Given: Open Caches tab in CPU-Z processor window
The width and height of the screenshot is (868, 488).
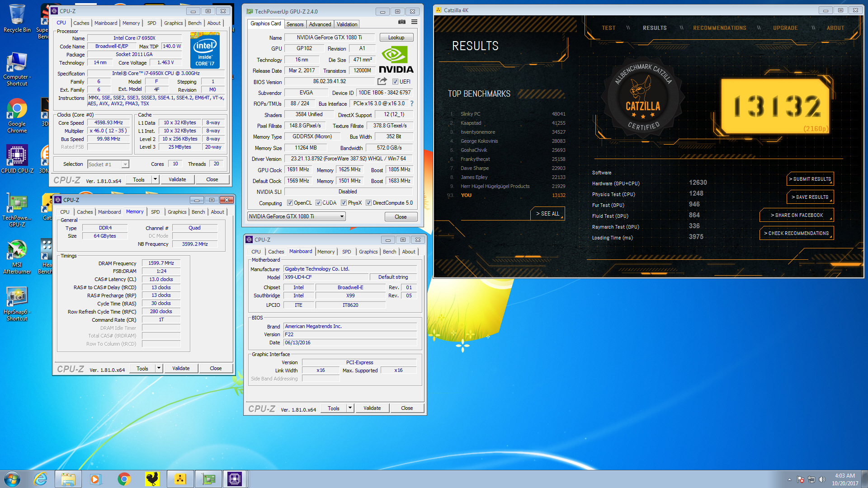Looking at the screenshot, I should (x=81, y=23).
